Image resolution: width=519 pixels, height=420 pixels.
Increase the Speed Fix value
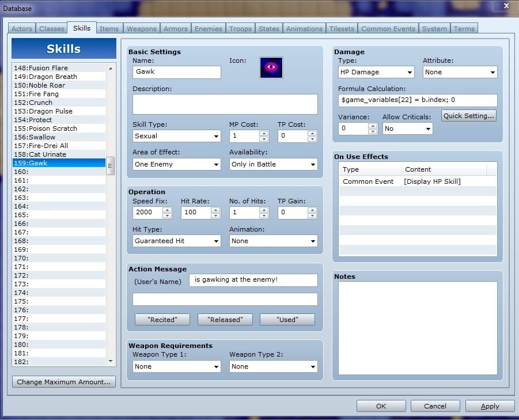pos(167,210)
